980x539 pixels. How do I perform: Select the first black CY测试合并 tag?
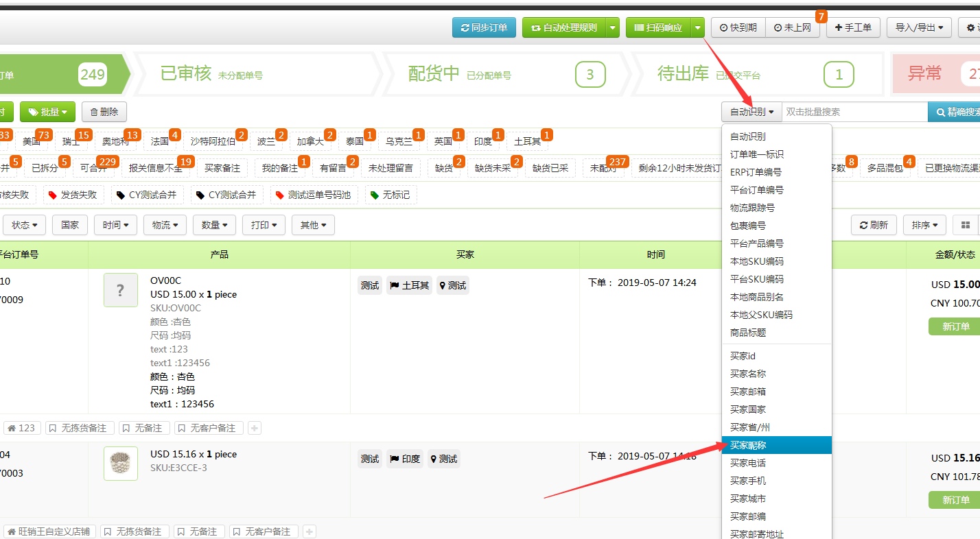[148, 195]
